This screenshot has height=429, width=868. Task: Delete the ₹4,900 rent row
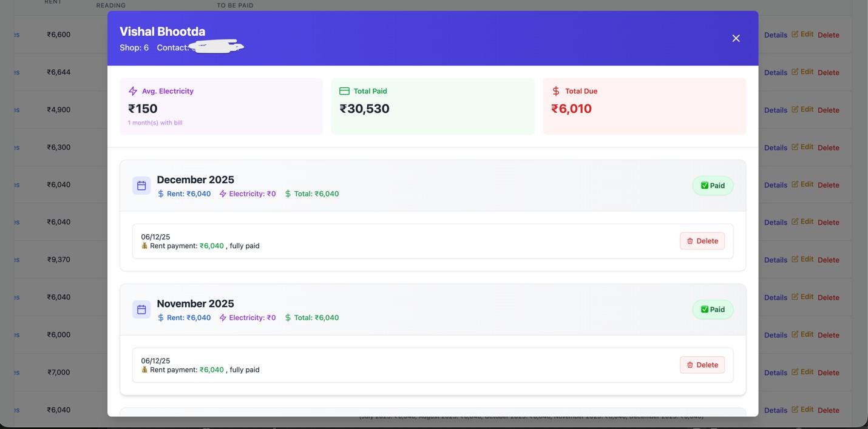[x=828, y=110]
